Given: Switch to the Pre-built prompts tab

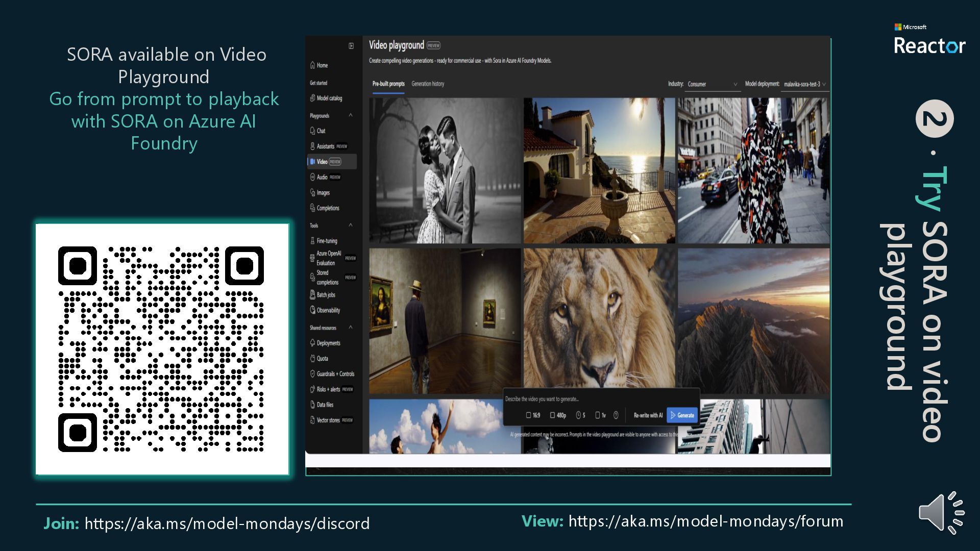Looking at the screenshot, I should point(388,84).
